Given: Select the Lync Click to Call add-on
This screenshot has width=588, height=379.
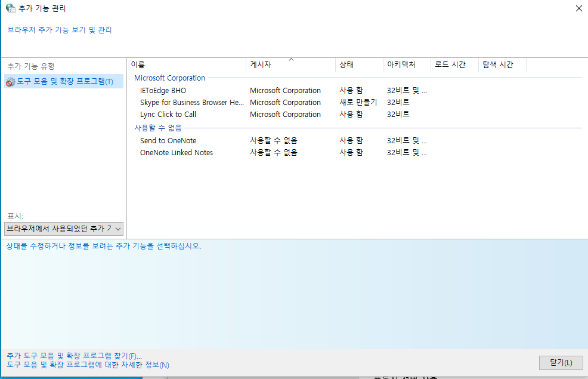Looking at the screenshot, I should (x=168, y=115).
